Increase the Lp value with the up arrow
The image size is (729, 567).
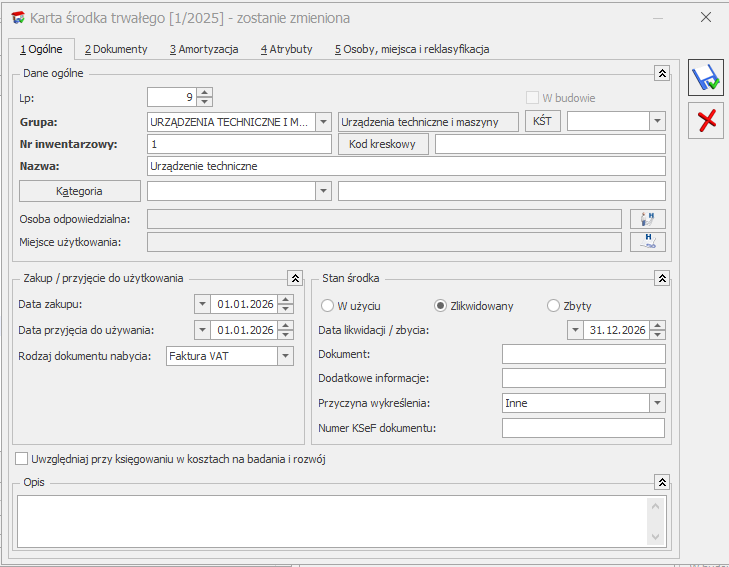click(205, 92)
